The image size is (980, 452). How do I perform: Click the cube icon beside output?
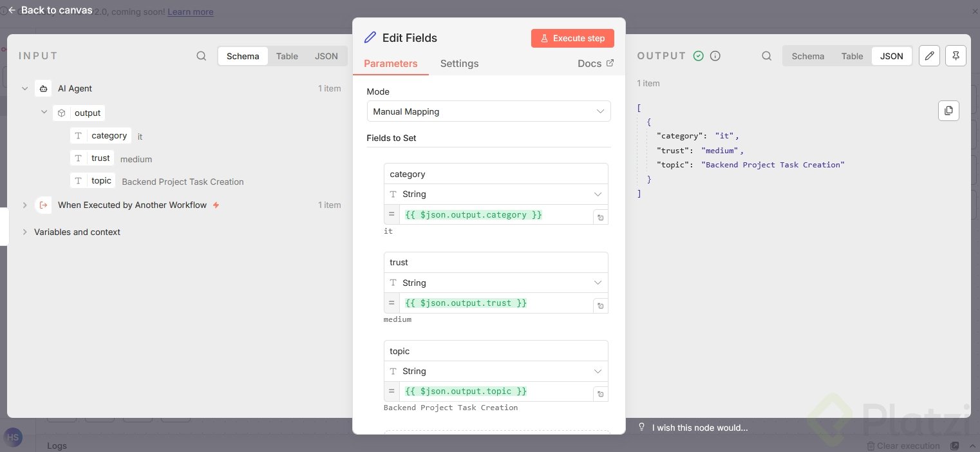(x=61, y=113)
